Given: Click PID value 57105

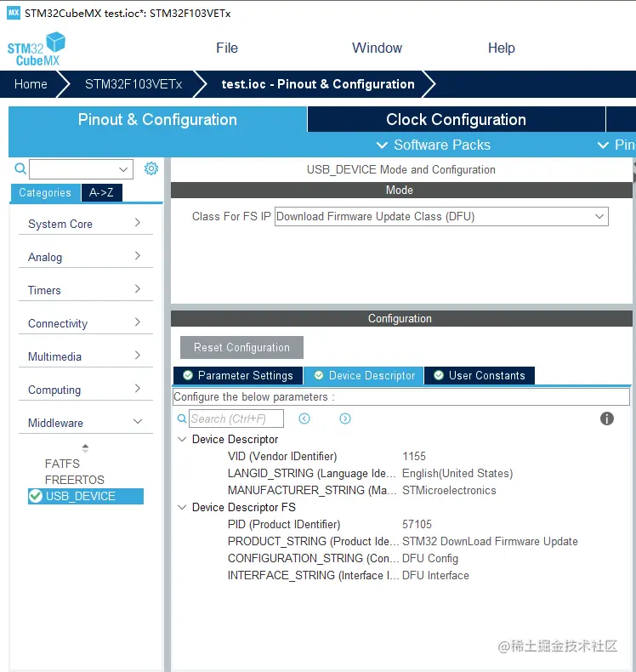Looking at the screenshot, I should tap(417, 525).
